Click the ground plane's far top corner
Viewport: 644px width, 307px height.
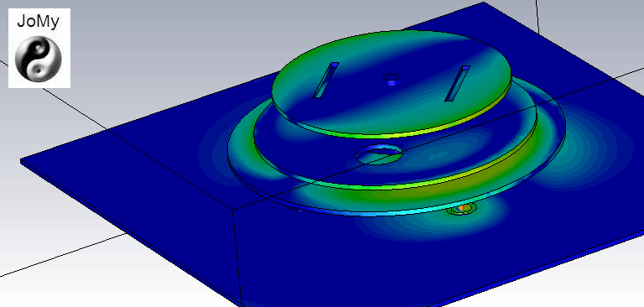[x=484, y=4]
